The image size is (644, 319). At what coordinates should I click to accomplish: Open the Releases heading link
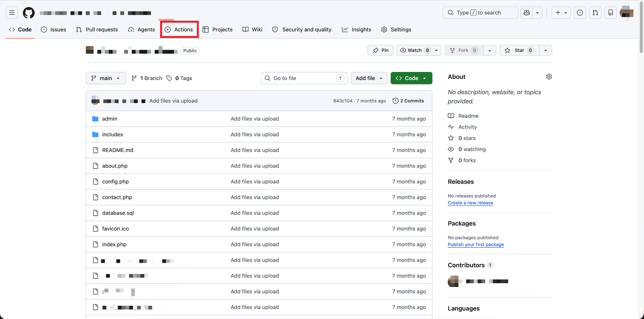pos(461,182)
